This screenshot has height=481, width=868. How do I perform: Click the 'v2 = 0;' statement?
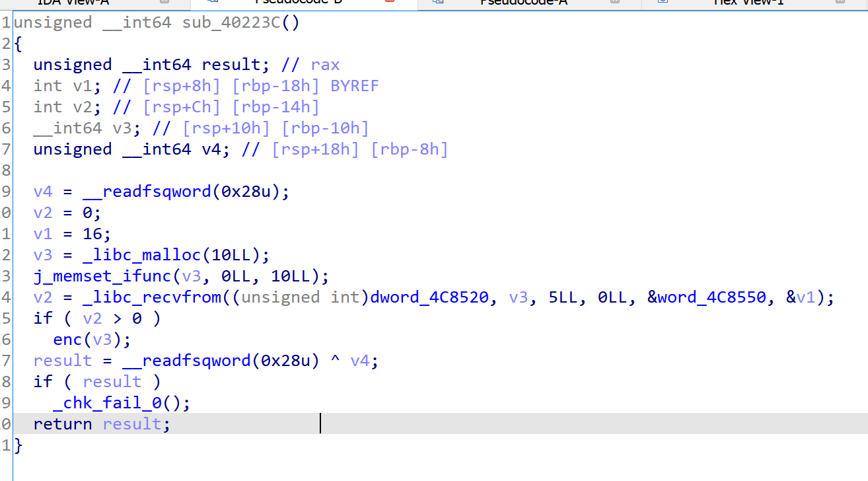point(67,213)
